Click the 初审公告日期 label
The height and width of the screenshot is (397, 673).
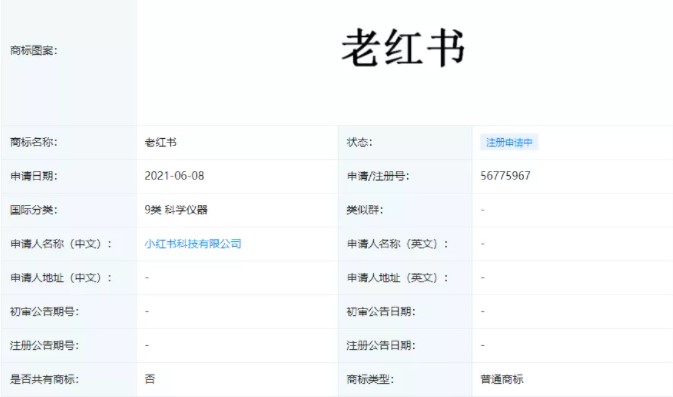pos(381,312)
